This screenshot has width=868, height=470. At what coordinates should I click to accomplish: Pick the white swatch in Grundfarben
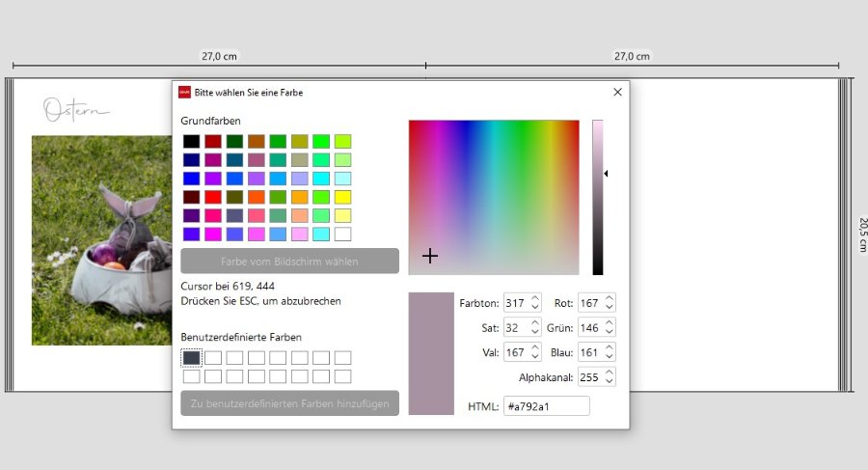click(342, 234)
